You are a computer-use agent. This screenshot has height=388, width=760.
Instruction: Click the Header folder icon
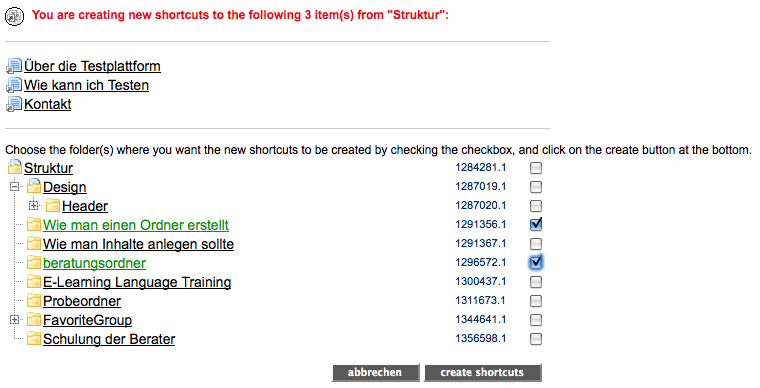[53, 205]
